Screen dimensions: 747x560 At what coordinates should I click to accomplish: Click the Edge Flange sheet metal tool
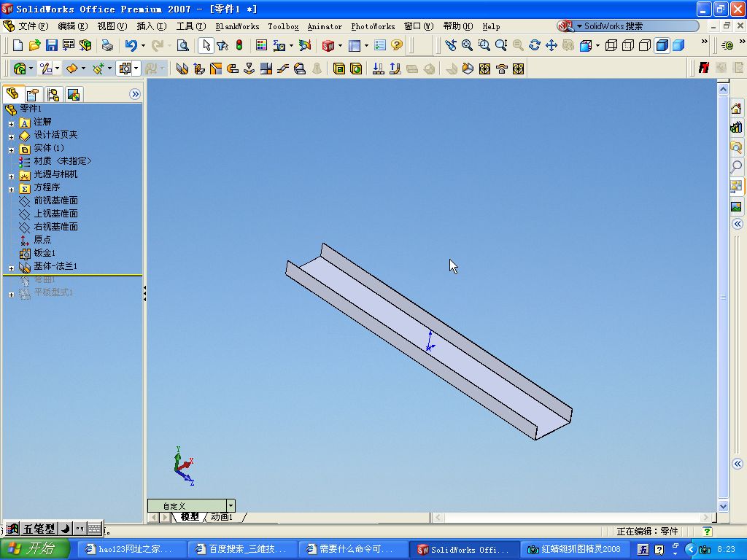[198, 69]
